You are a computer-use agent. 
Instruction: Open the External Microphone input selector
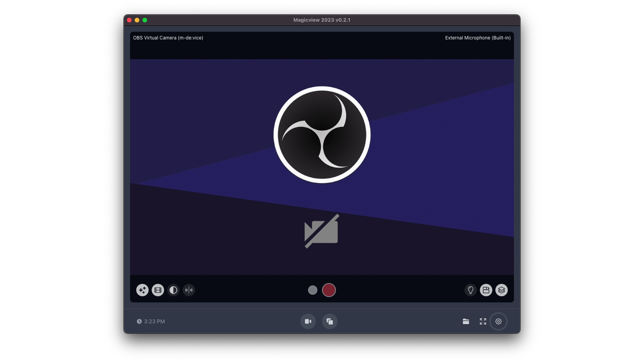[x=478, y=38]
